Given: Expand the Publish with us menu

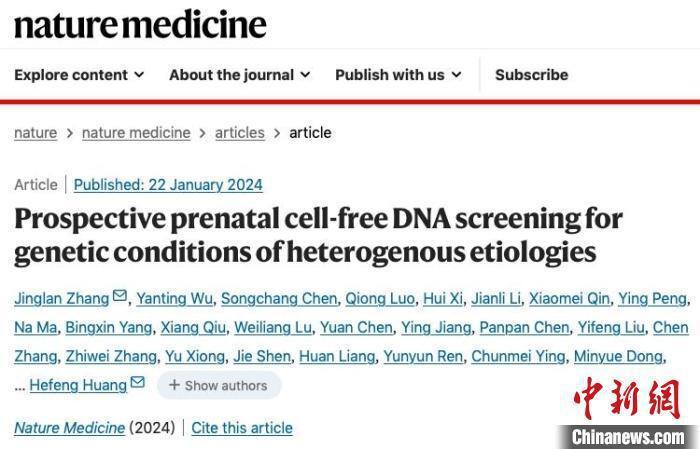Looking at the screenshot, I should tap(398, 75).
